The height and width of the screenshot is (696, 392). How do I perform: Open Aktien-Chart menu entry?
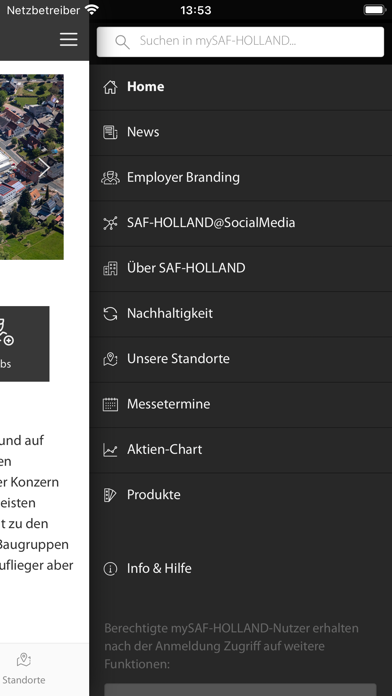pyautogui.click(x=241, y=450)
